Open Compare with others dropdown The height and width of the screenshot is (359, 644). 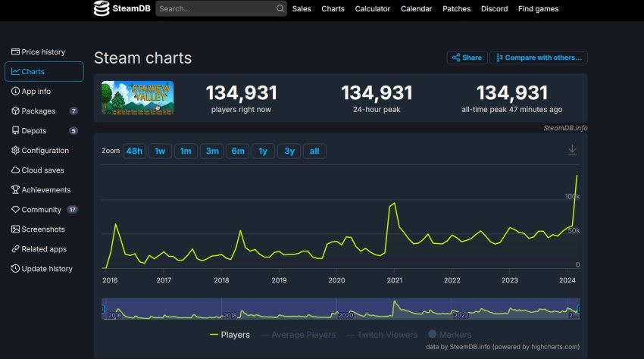point(539,58)
